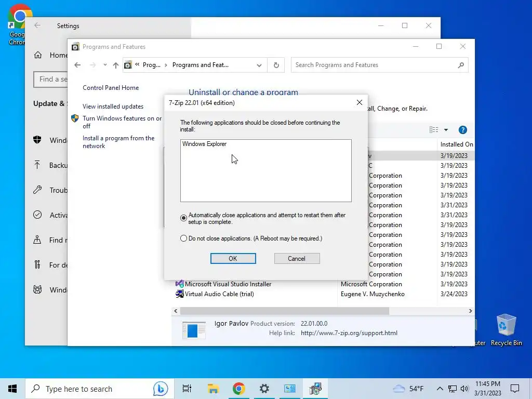This screenshot has height=399, width=532.
Task: Sort by the Installed On column
Action: [456, 144]
